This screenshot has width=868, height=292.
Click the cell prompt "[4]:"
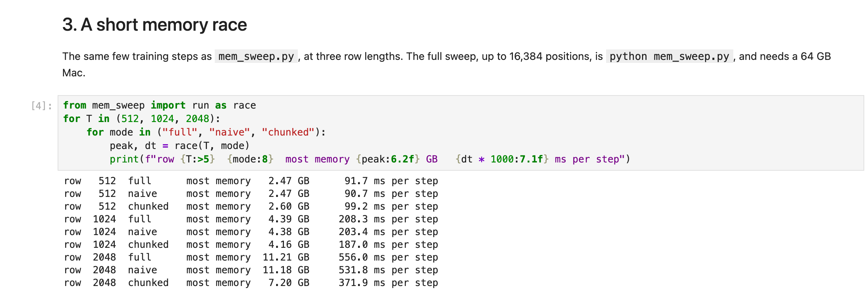tap(42, 106)
